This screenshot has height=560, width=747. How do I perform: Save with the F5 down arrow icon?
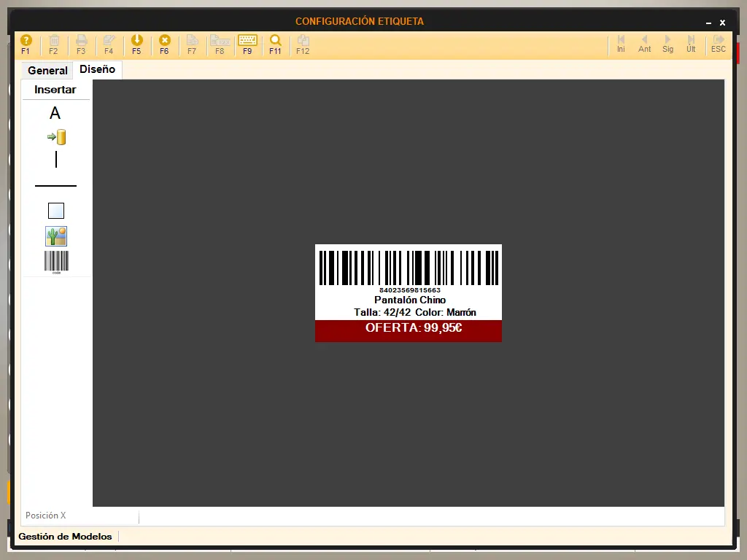pyautogui.click(x=136, y=44)
